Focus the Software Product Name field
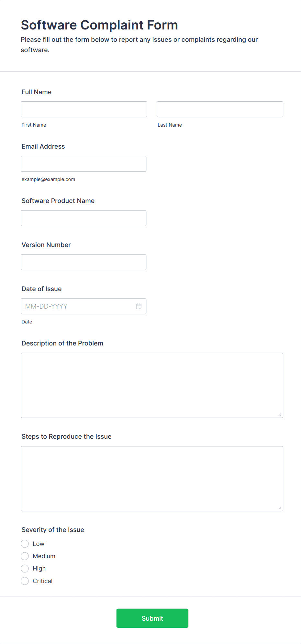The height and width of the screenshot is (644, 301). [84, 218]
